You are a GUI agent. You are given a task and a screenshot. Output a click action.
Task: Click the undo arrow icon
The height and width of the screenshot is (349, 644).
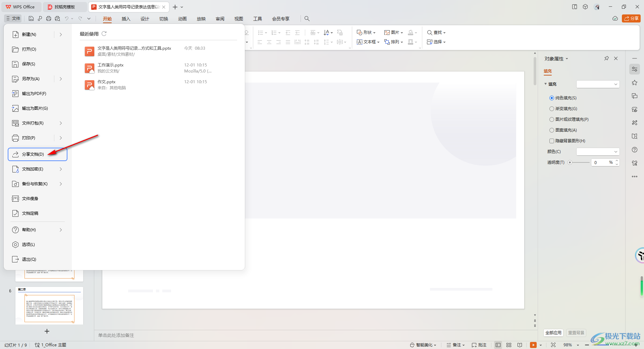[67, 19]
